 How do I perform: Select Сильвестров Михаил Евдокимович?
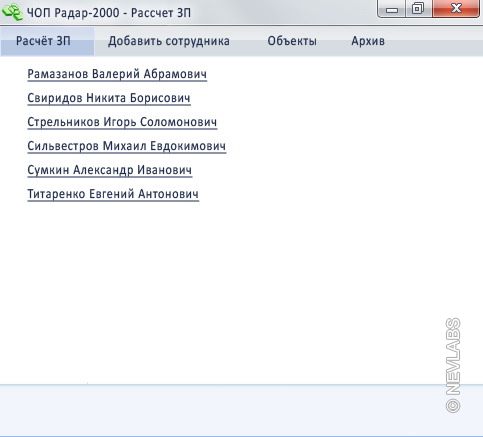point(127,146)
